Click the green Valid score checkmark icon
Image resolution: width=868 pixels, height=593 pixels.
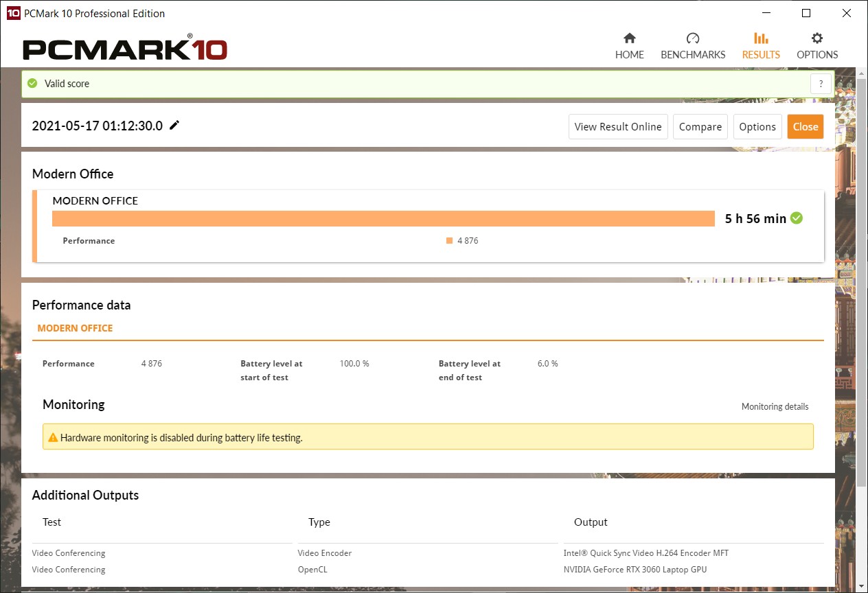(x=32, y=84)
